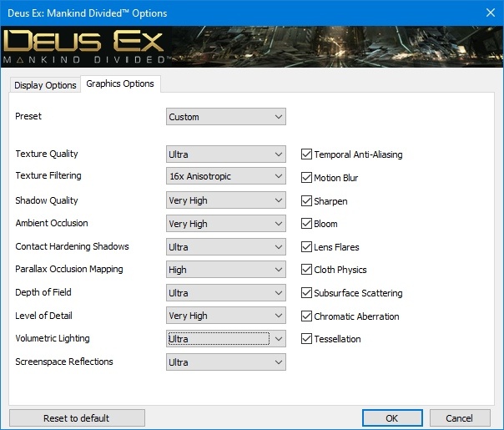This screenshot has width=504, height=430.
Task: Open the Preset dropdown
Action: pos(226,117)
